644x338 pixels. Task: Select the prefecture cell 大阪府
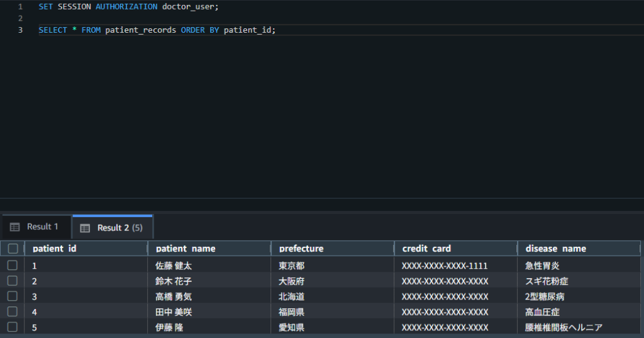332,281
